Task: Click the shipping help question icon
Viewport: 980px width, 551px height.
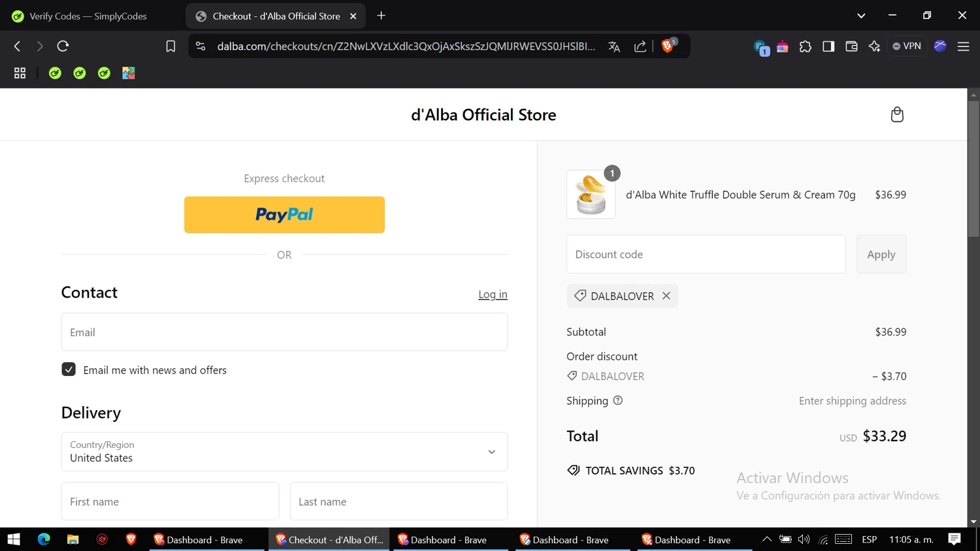Action: click(618, 401)
